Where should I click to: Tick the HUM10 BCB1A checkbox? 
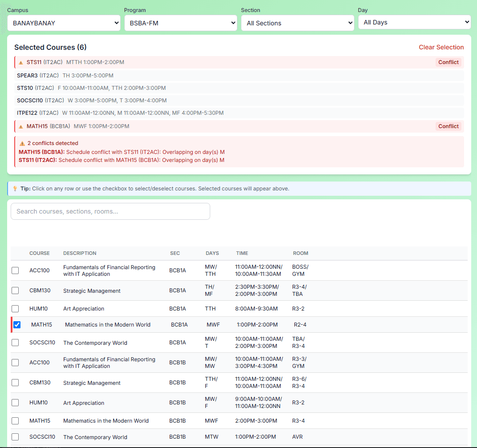[x=15, y=309]
